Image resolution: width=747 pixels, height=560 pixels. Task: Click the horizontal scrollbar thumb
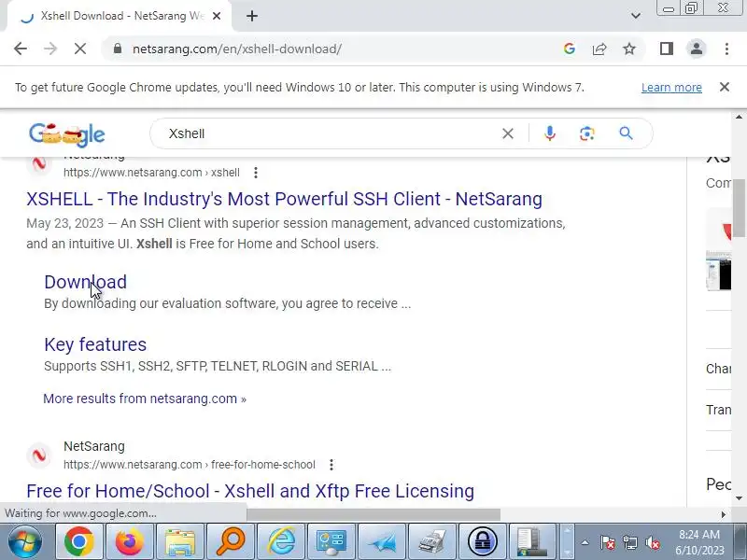(x=373, y=514)
